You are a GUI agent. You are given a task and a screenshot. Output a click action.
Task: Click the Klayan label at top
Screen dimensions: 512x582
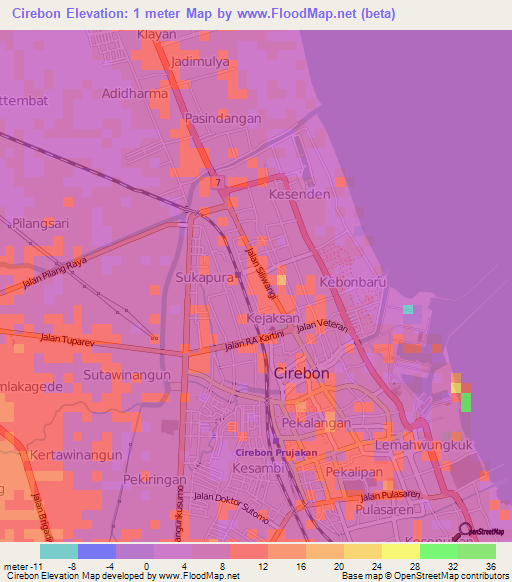[157, 35]
